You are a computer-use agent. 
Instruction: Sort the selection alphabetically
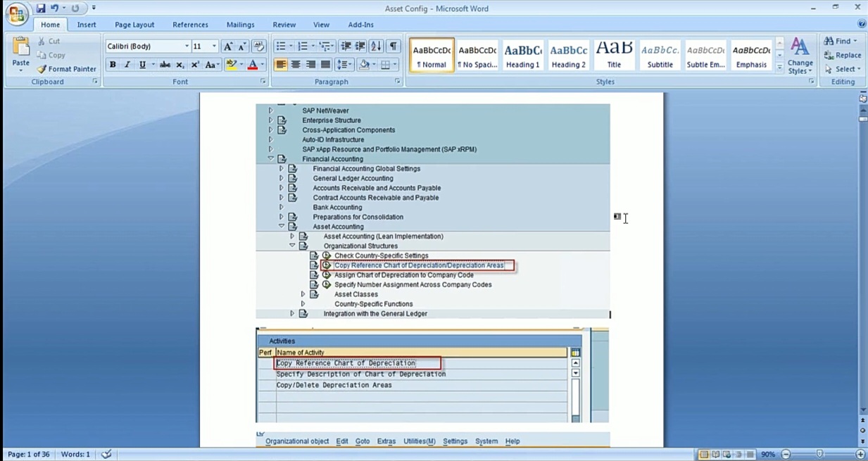click(377, 46)
